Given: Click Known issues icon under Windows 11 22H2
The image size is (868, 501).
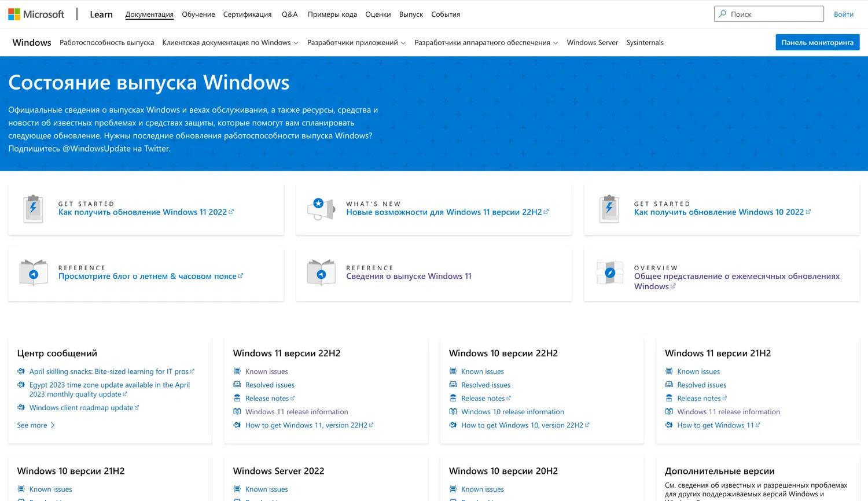Looking at the screenshot, I should pos(237,371).
